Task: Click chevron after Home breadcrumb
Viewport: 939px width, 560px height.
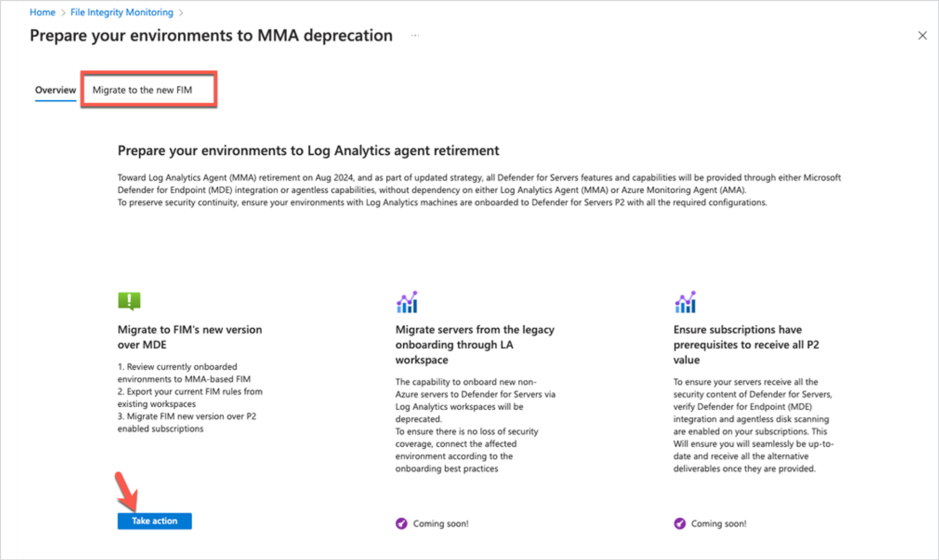Action: 63,13
